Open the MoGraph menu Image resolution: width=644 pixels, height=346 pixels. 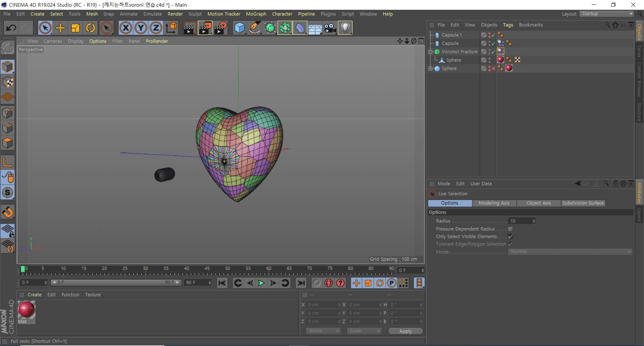pyautogui.click(x=256, y=14)
